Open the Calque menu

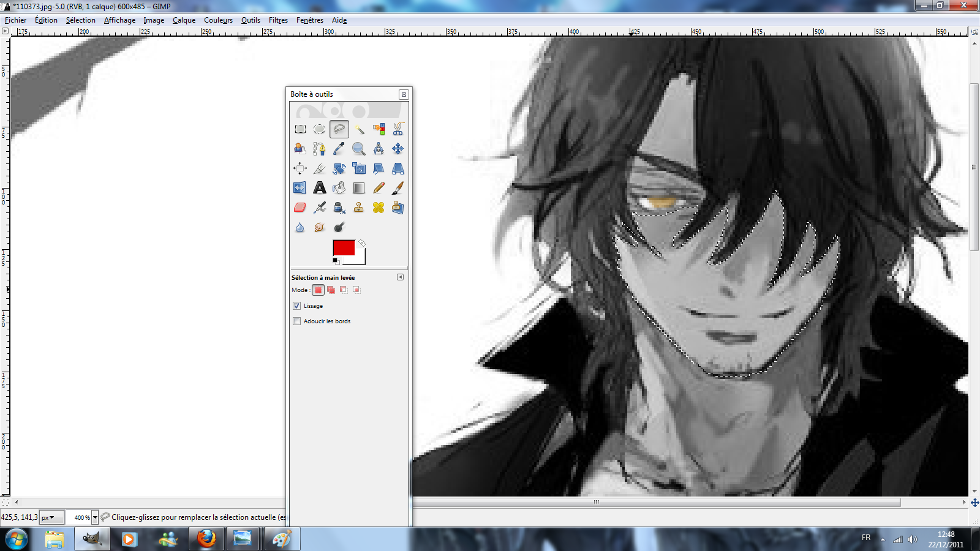(x=184, y=20)
